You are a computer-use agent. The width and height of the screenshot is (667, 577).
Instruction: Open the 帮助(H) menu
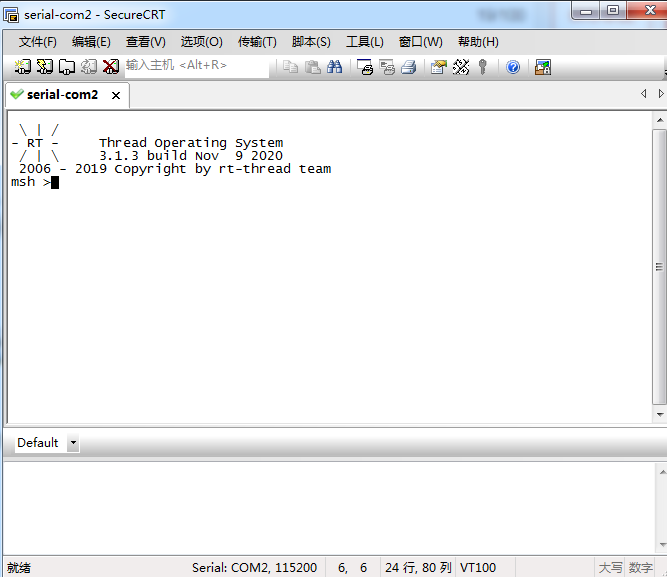tap(478, 42)
